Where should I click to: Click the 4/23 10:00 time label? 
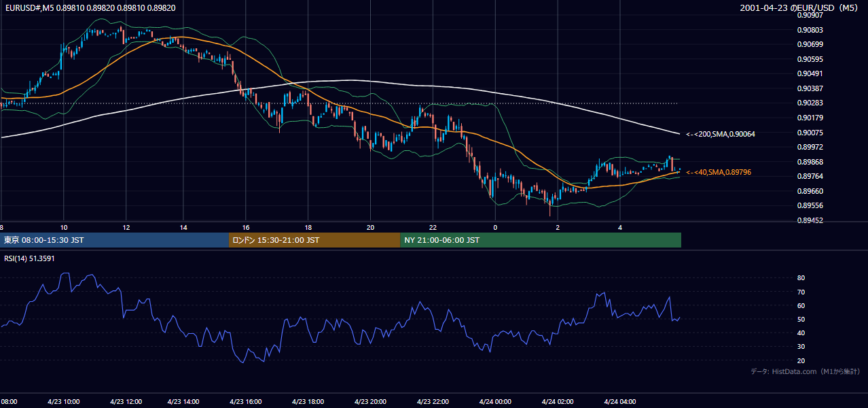coord(63,402)
